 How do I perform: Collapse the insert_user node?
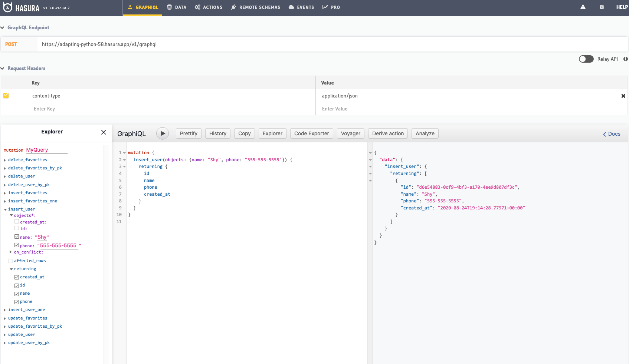(5, 209)
